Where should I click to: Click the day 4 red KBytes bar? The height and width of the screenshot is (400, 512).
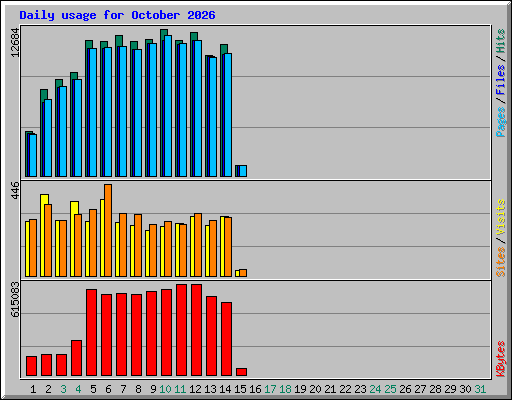[x=76, y=358]
